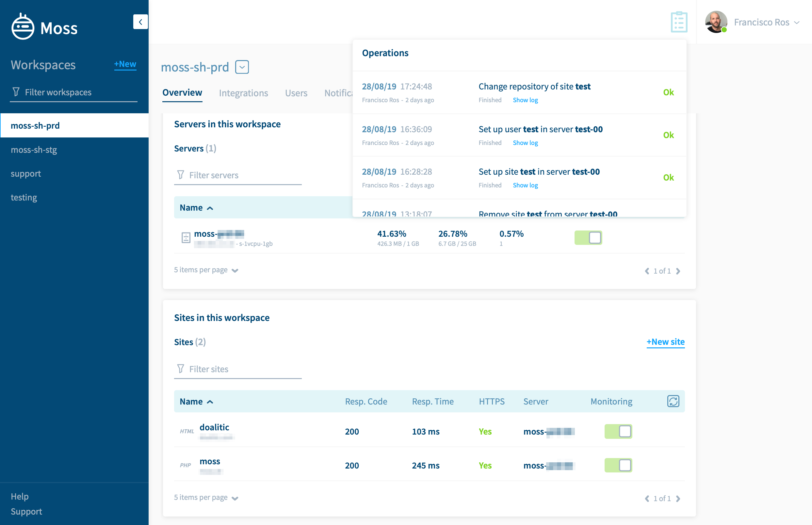Screen dimensions: 812x525
Task: Click the Monitoring column header in sites
Action: (611, 402)
